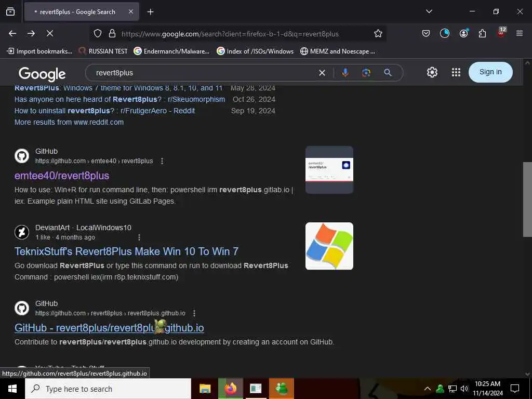Bookmark this page with the star
This screenshot has width=532, height=399.
pos(378,34)
